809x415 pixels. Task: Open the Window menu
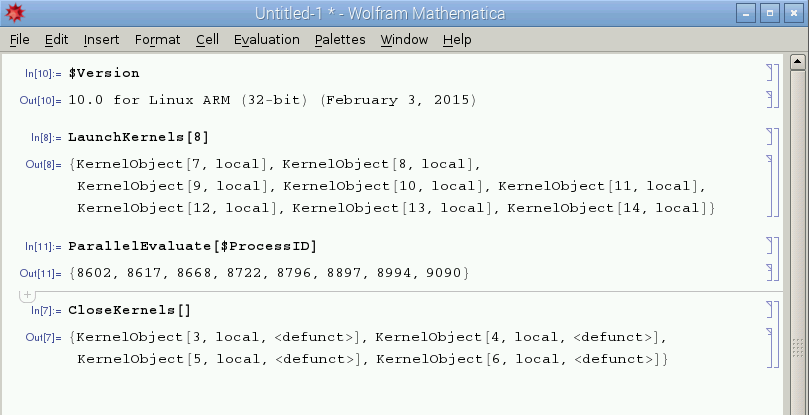[404, 40]
